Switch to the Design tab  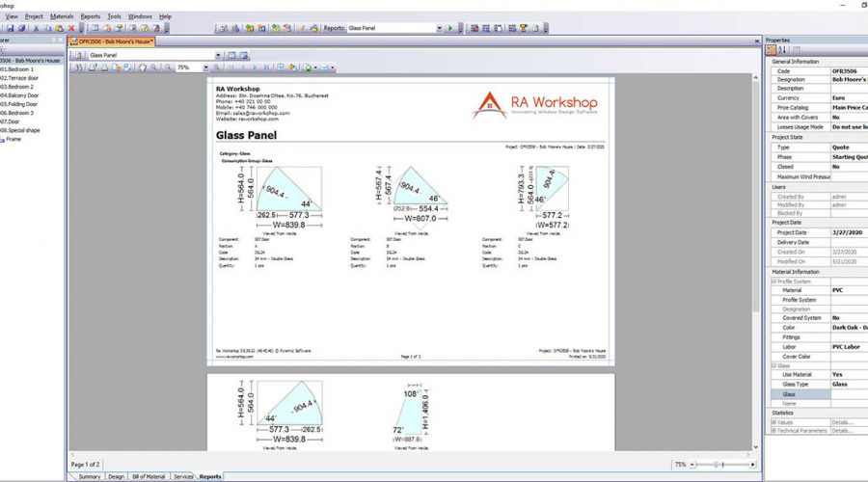pyautogui.click(x=116, y=476)
